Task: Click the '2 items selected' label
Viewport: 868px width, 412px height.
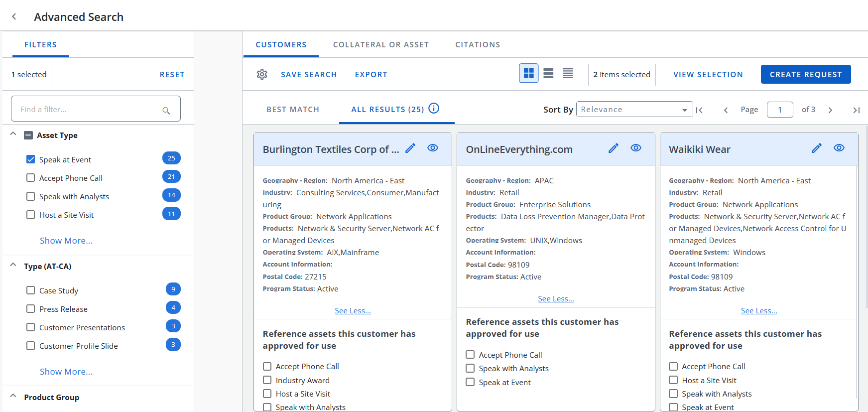Action: coord(621,75)
